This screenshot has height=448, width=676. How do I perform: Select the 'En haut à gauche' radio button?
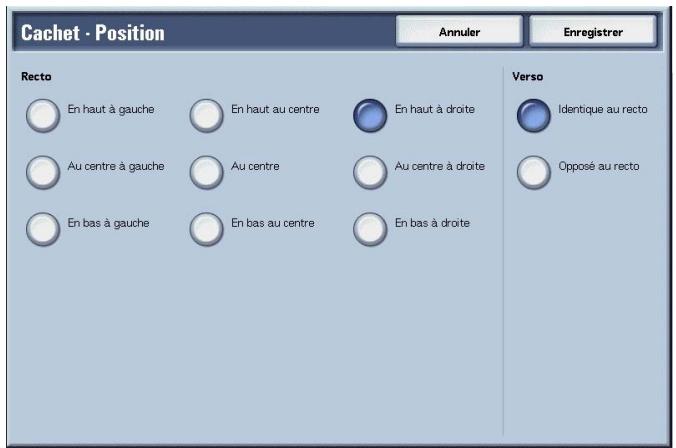[43, 116]
